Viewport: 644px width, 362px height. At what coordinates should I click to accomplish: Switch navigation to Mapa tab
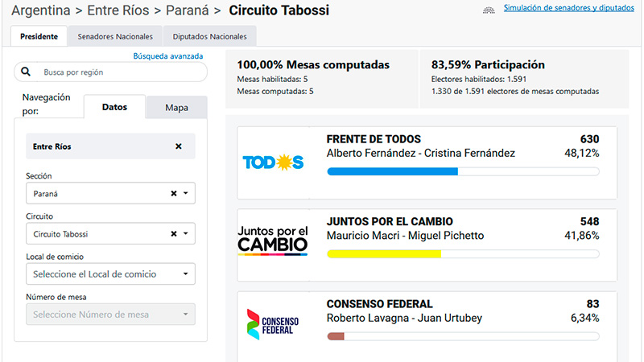176,108
